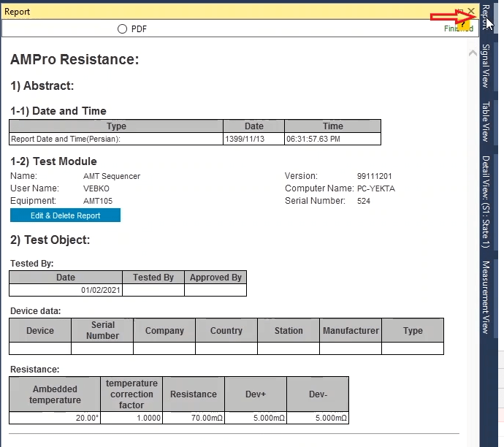This screenshot has height=447, width=504.
Task: Click the empty Tested By cell
Action: click(x=153, y=290)
